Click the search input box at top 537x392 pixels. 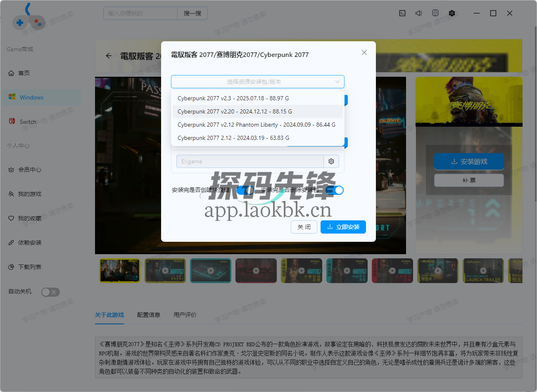pyautogui.click(x=140, y=13)
